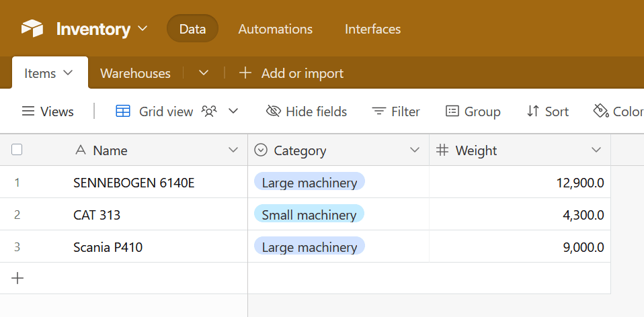Click the collaborators people icon
Screen dimensions: 644x317
[x=209, y=111]
